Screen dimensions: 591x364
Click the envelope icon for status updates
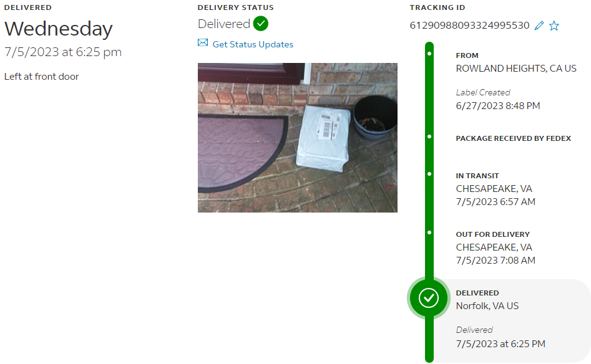pos(203,42)
